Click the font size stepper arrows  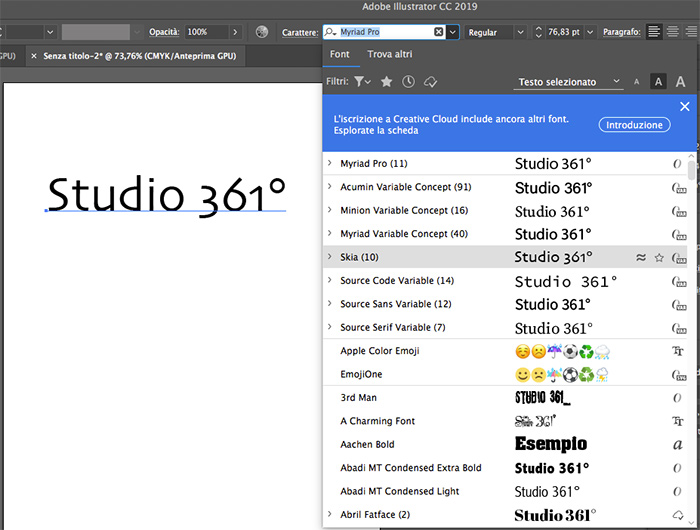539,32
